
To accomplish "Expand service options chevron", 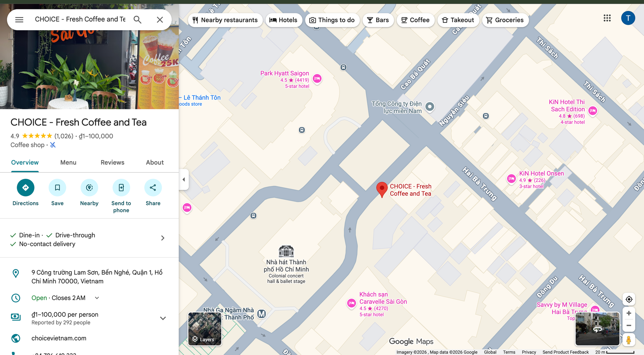I will (163, 238).
